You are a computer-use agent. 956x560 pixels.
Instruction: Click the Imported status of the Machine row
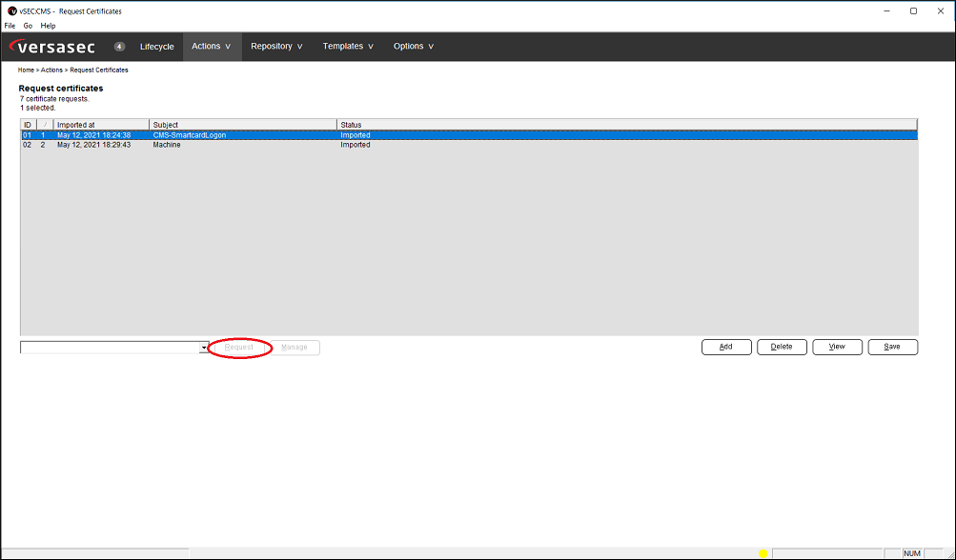[x=356, y=145]
